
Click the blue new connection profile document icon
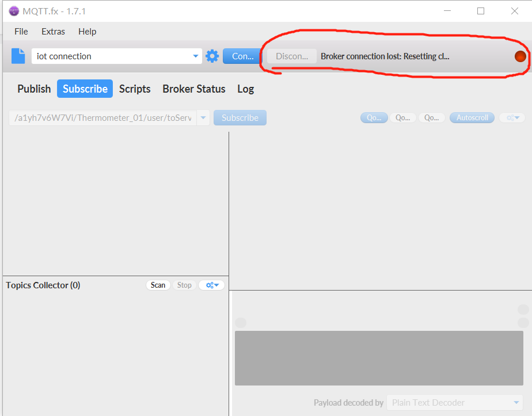[18, 56]
